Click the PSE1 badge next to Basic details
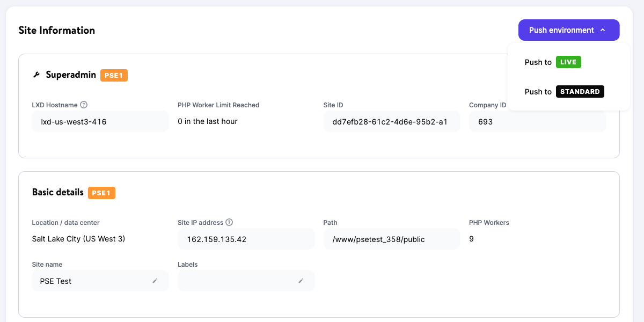This screenshot has width=644, height=322. 101,193
